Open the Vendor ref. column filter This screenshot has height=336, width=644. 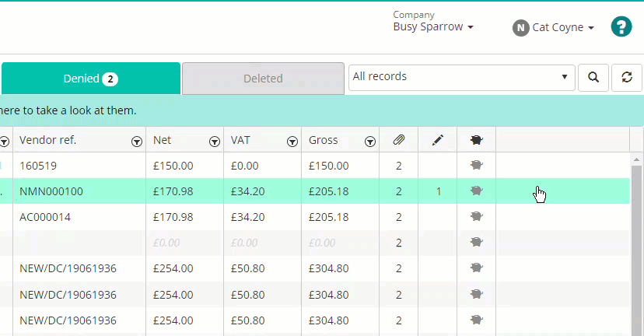[x=137, y=142]
